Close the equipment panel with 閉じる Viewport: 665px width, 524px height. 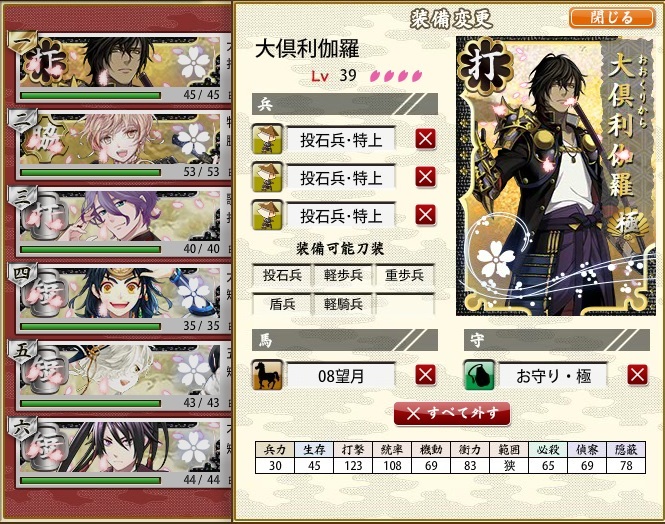[611, 17]
